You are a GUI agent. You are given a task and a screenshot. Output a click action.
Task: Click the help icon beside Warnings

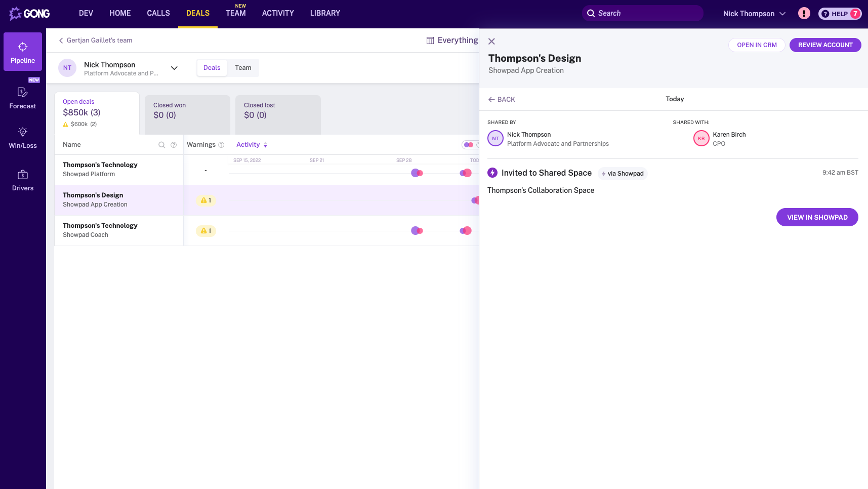221,145
